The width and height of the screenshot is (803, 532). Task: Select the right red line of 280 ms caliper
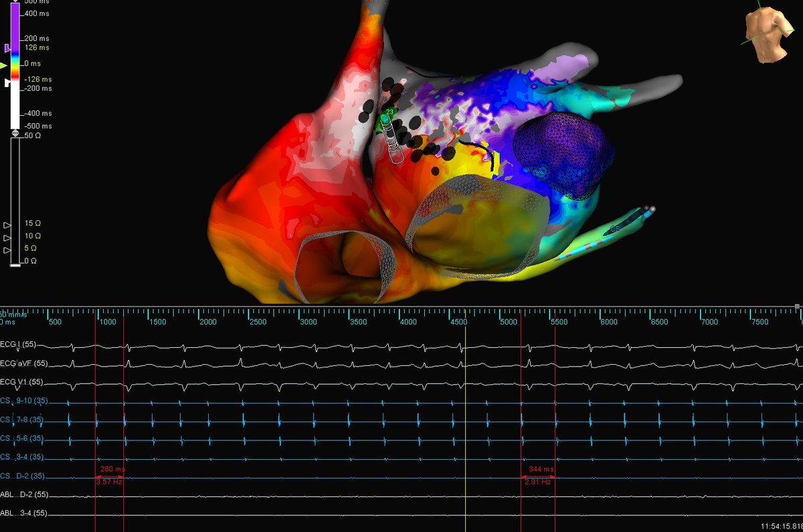click(x=124, y=422)
